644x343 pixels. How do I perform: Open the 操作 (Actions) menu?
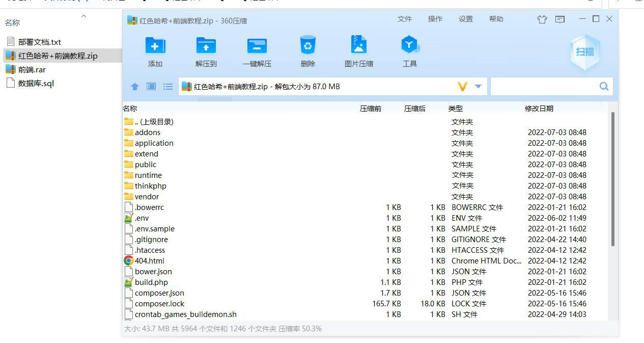click(x=435, y=19)
